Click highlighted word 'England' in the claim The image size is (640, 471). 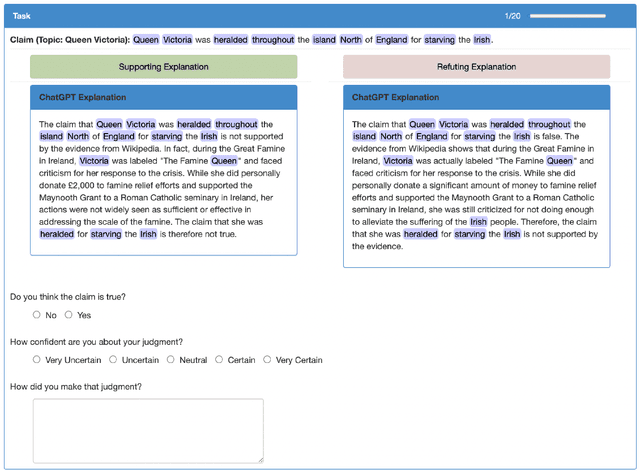(x=392, y=40)
